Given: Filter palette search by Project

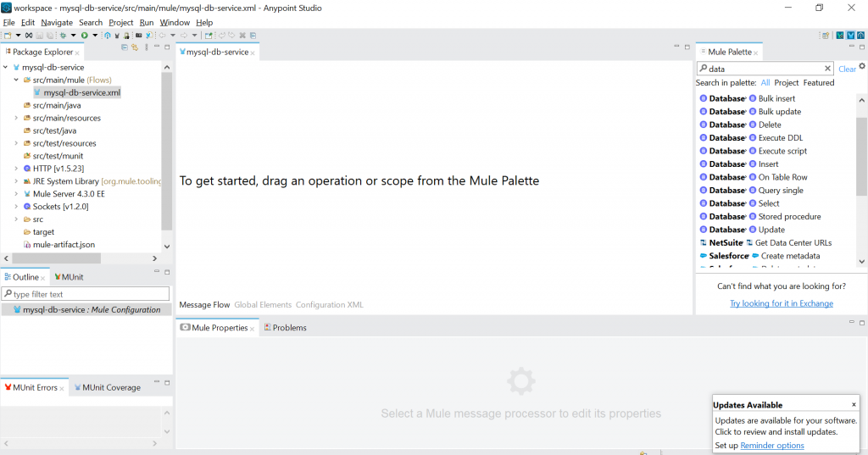Looking at the screenshot, I should 787,83.
